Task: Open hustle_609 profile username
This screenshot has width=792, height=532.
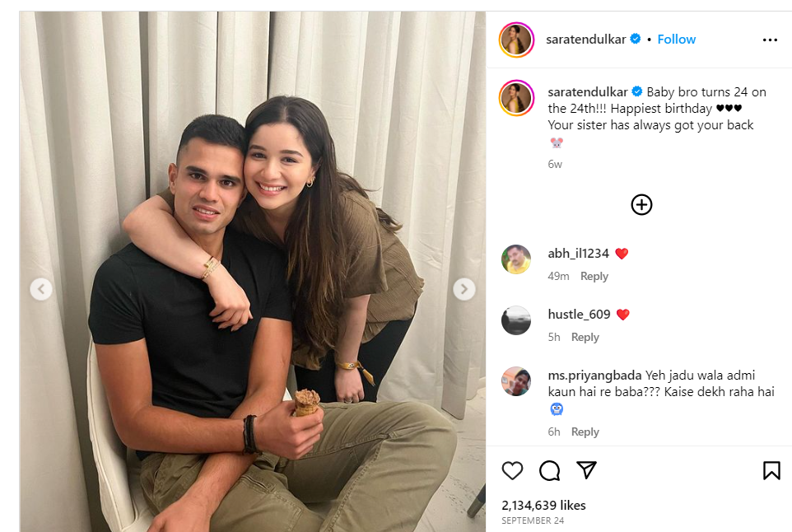Action: click(x=579, y=315)
